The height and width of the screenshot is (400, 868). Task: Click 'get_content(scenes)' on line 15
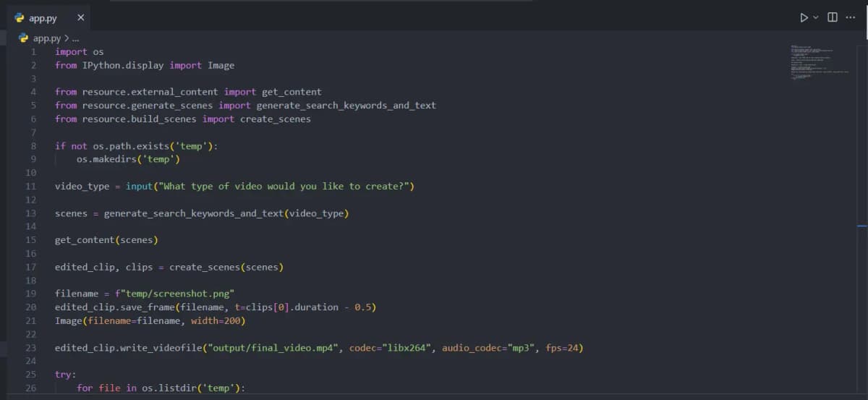pyautogui.click(x=106, y=240)
